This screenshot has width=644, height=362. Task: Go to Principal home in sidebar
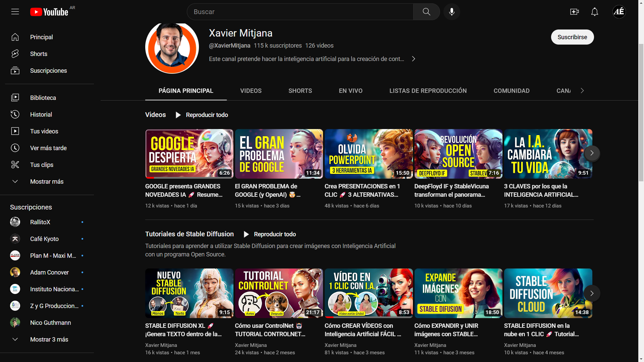coord(47,37)
